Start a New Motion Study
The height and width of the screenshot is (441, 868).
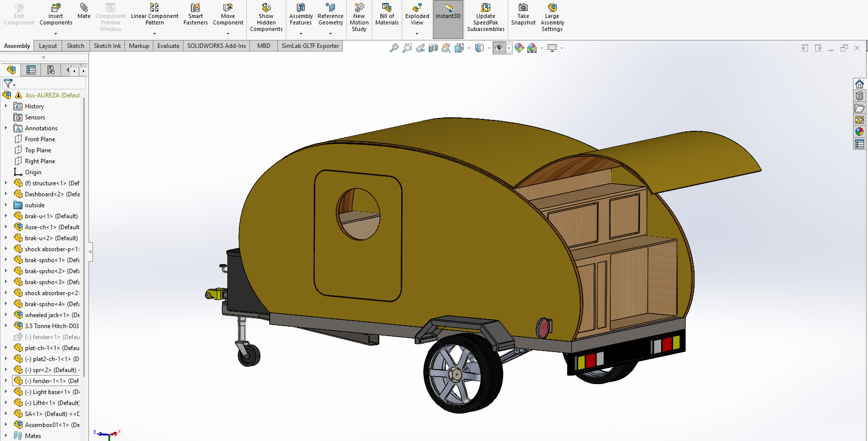[359, 18]
